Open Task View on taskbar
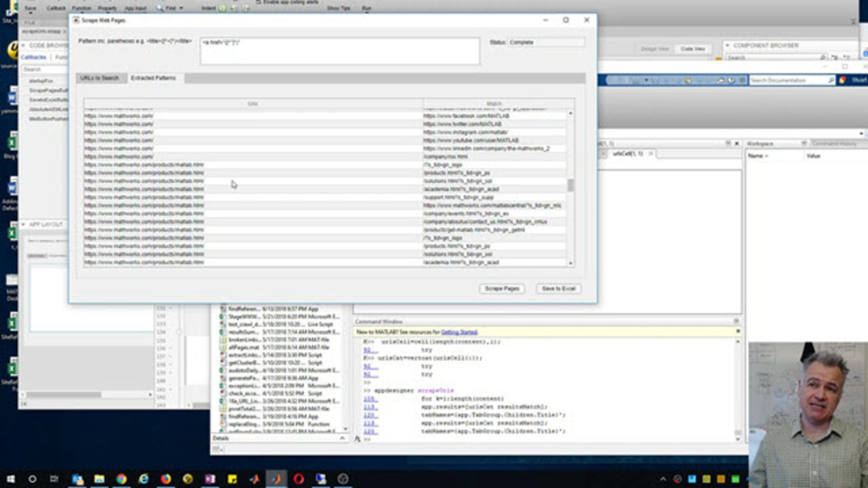 pyautogui.click(x=54, y=479)
